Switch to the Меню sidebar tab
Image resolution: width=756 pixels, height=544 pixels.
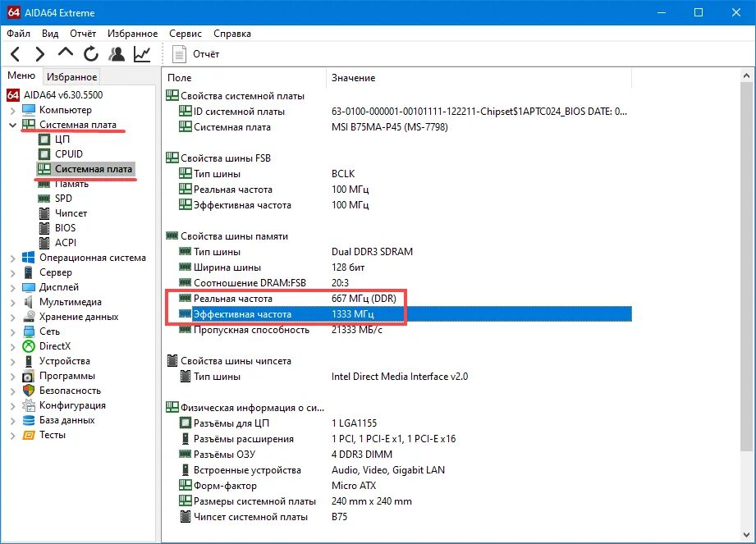click(x=21, y=75)
